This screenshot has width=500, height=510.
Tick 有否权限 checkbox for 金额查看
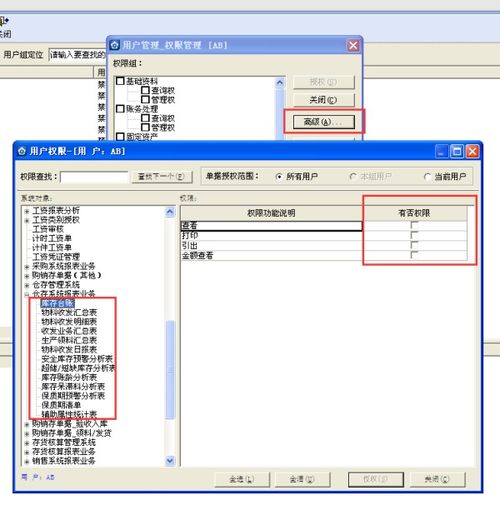click(414, 255)
